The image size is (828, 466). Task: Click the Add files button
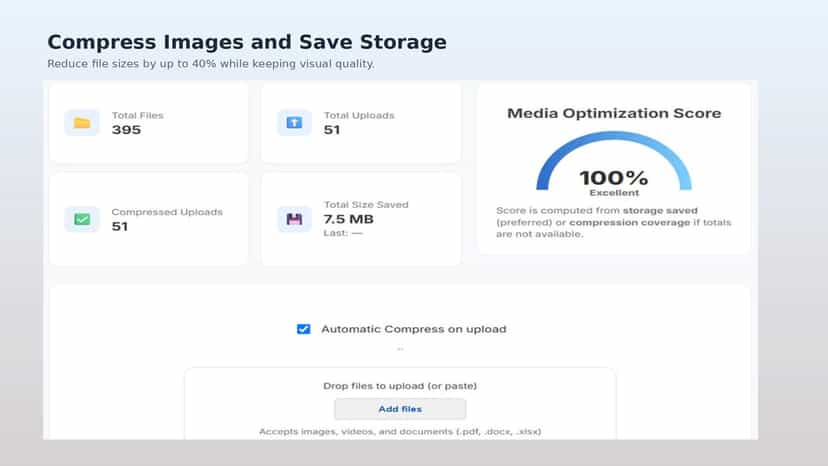[400, 409]
